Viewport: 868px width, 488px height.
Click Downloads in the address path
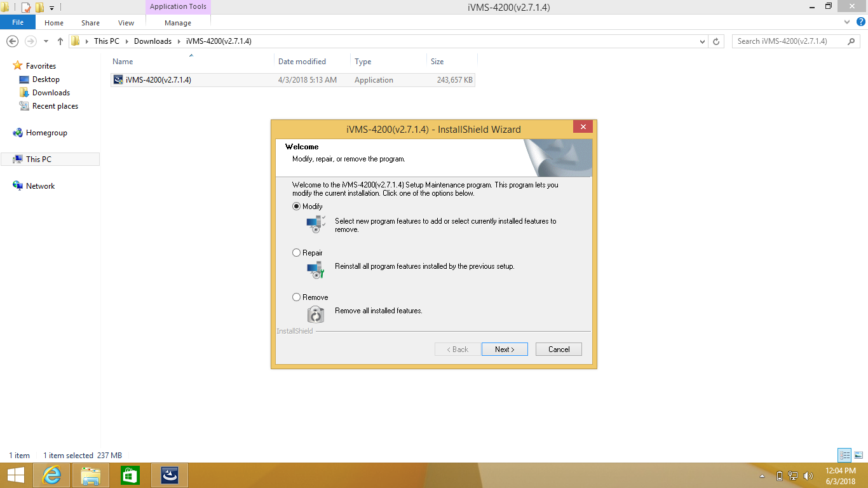[x=153, y=41]
